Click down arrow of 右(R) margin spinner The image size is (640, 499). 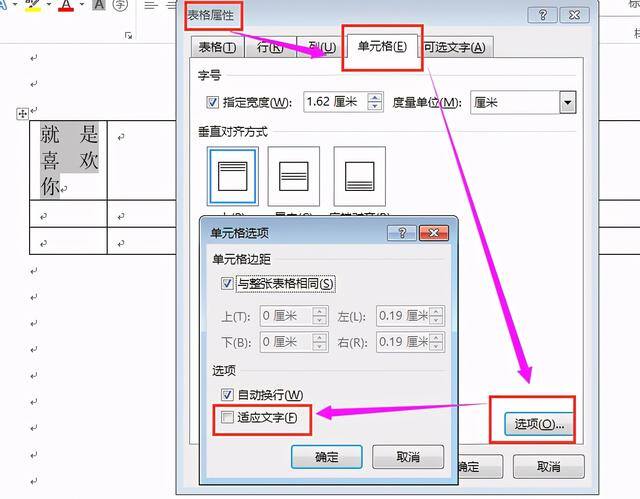(436, 346)
